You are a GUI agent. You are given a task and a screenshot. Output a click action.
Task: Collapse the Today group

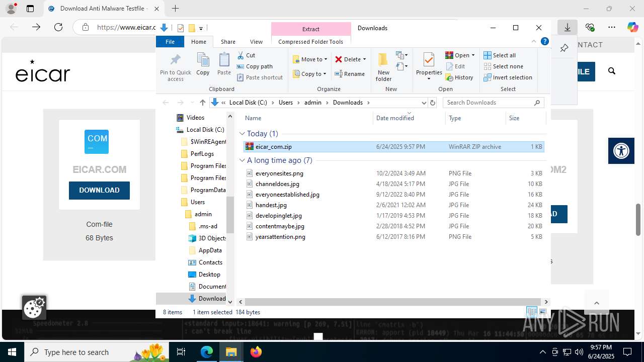(242, 134)
